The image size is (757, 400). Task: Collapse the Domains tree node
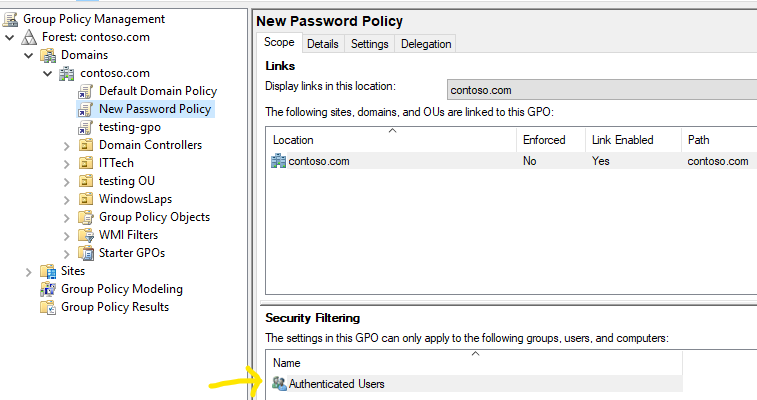28,55
